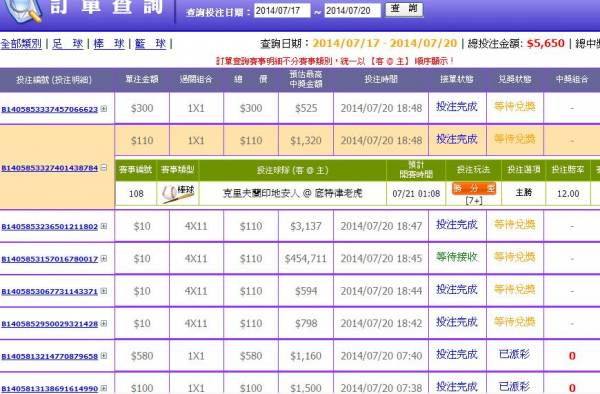The height and width of the screenshot is (394, 600).
Task: Click the 已派彩 status in the $100 row
Action: (515, 386)
